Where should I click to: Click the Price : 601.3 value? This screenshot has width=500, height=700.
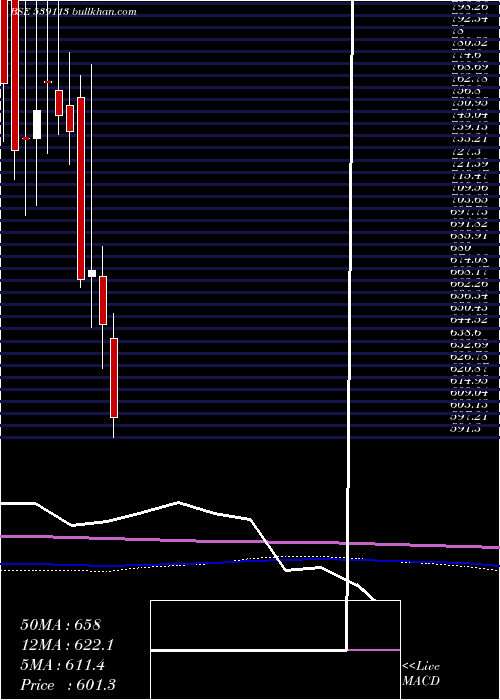tap(68, 685)
